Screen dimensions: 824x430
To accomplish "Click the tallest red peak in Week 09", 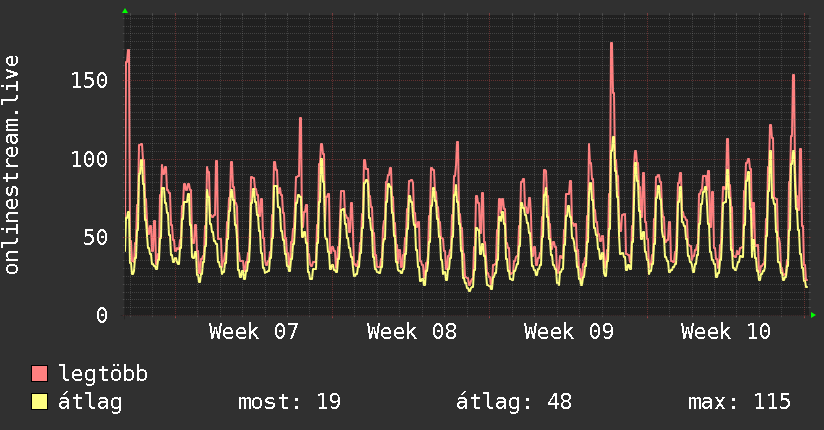I will click(x=611, y=45).
